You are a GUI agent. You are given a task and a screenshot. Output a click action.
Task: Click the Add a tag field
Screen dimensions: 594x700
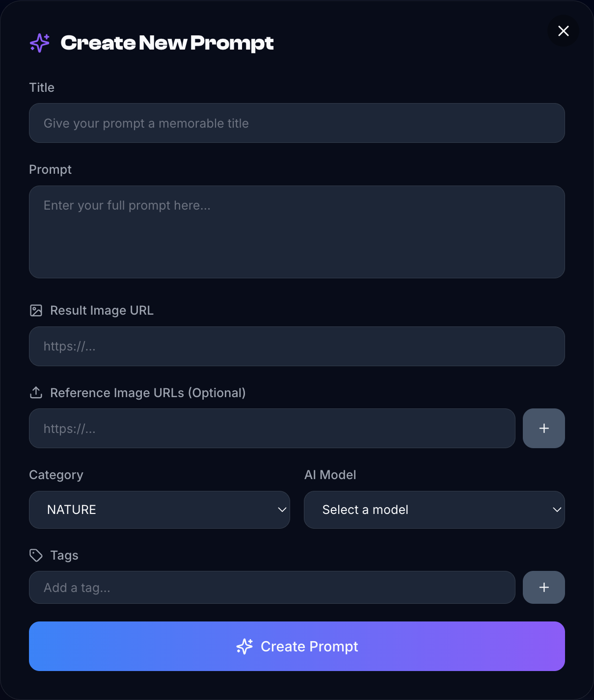(272, 587)
